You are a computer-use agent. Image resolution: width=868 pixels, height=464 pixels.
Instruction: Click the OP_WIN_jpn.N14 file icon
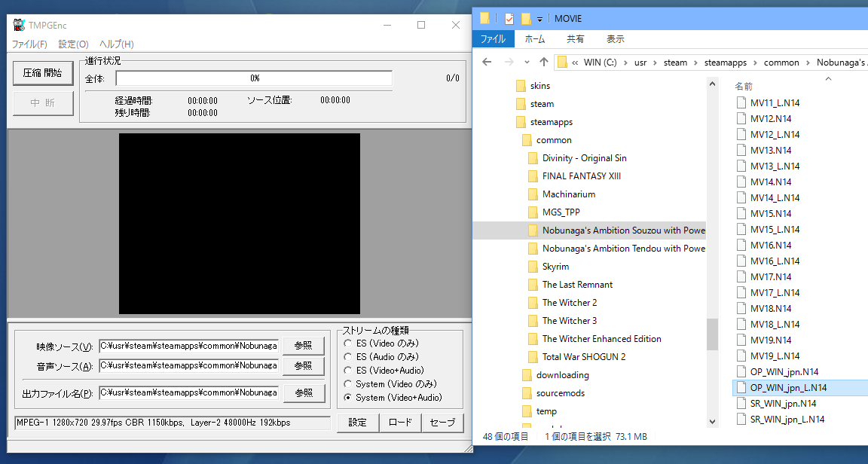(741, 372)
